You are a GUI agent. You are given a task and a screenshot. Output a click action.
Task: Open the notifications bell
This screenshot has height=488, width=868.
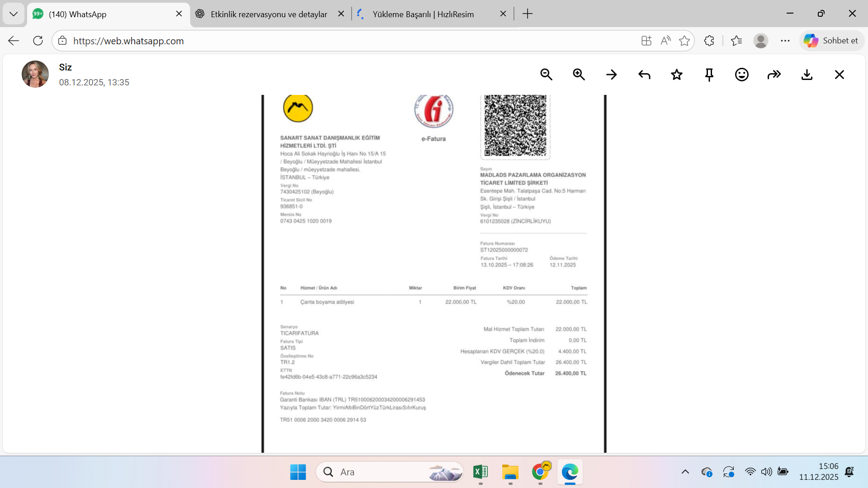850,472
